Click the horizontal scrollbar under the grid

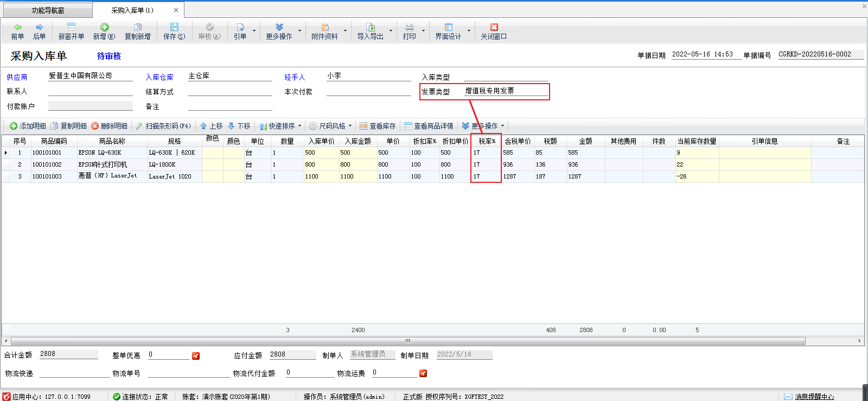point(407,341)
